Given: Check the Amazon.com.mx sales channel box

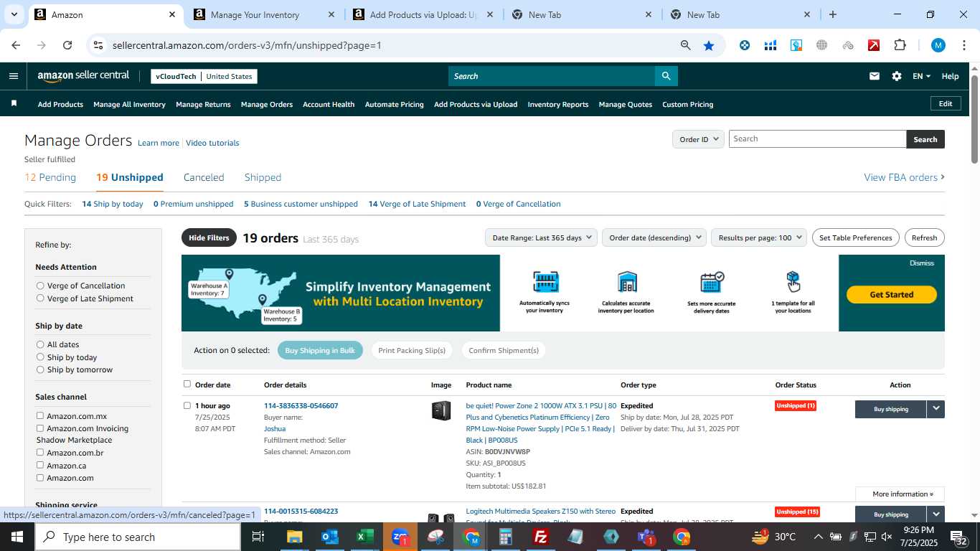Looking at the screenshot, I should pos(40,415).
